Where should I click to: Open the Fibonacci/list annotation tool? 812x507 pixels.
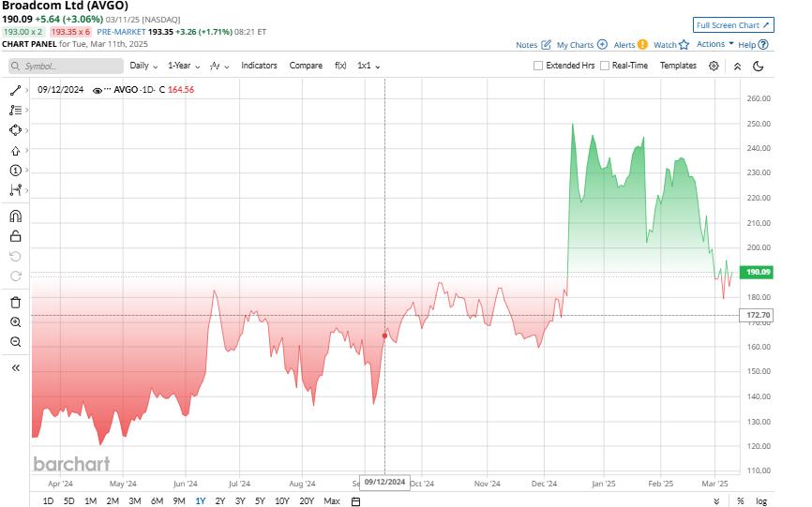click(15, 111)
